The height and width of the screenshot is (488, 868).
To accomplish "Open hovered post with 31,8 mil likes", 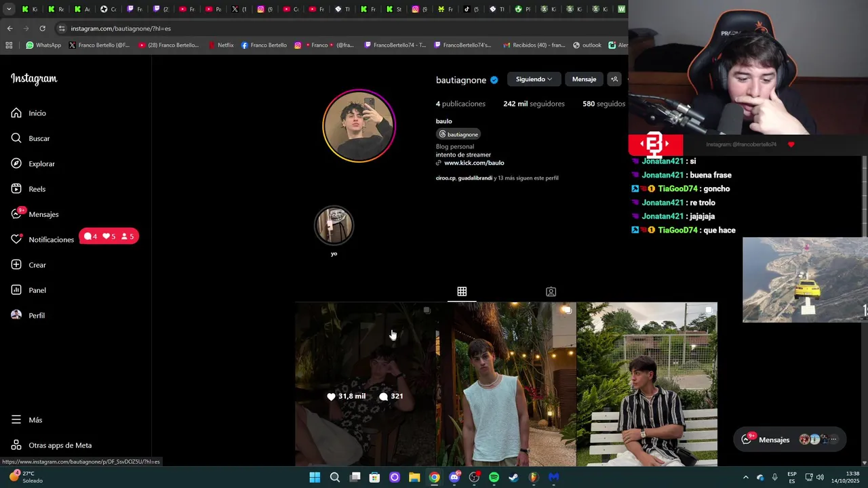I will tap(365, 384).
